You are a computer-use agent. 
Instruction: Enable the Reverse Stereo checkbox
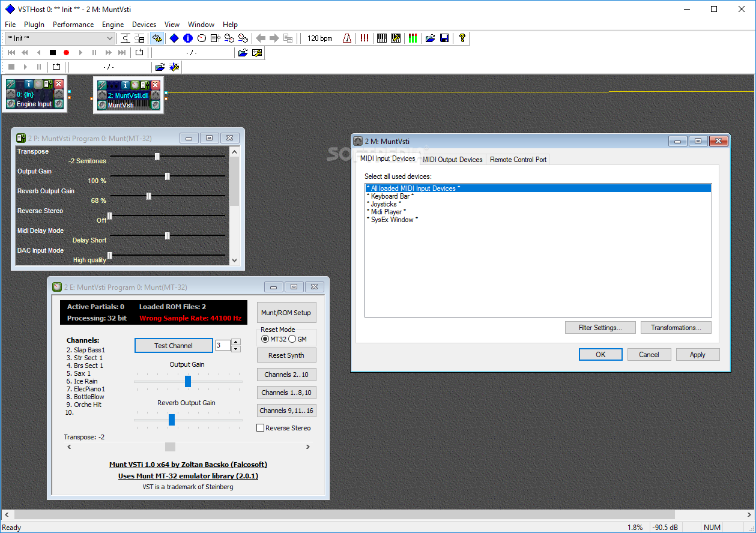[261, 428]
